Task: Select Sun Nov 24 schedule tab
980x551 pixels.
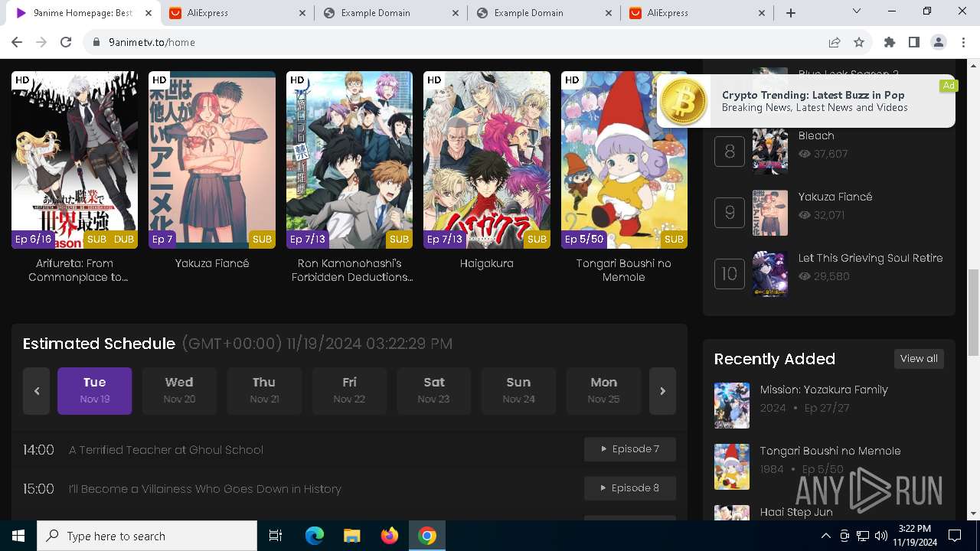Action: tap(518, 391)
